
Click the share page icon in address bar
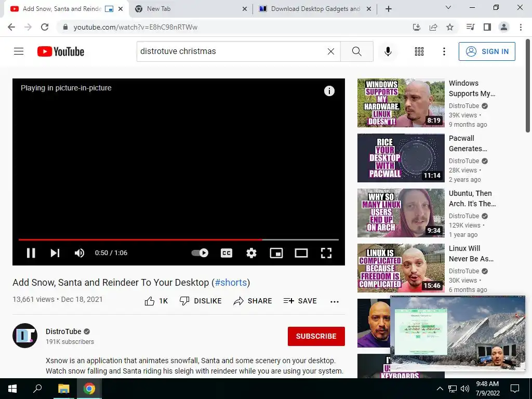433,27
